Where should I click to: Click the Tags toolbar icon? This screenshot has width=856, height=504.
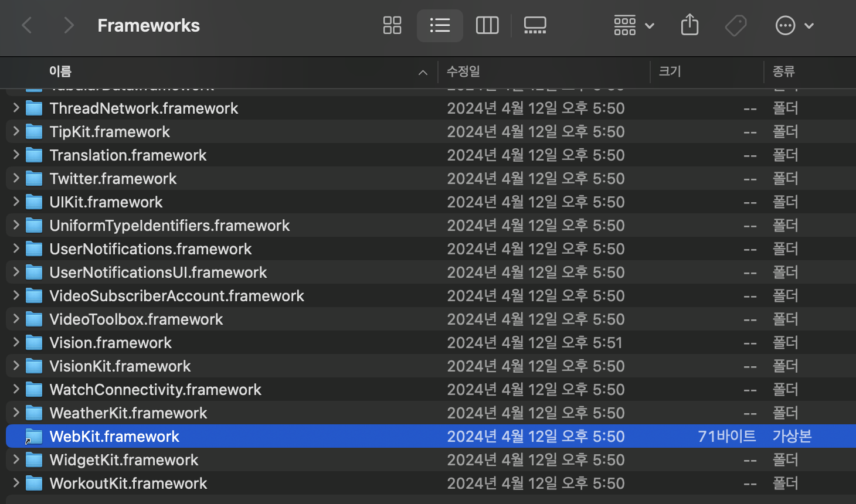[736, 25]
